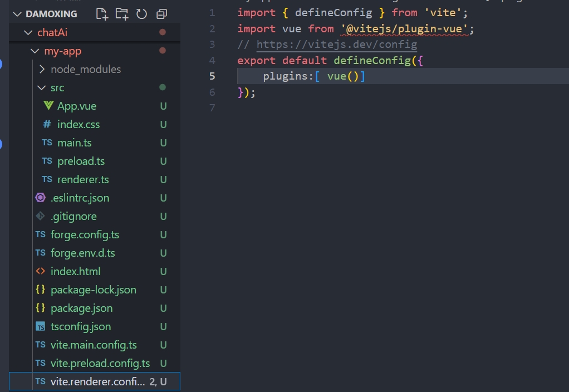Viewport: 569px width, 392px height.
Task: Click the vue() call in plugins array
Action: [x=343, y=76]
